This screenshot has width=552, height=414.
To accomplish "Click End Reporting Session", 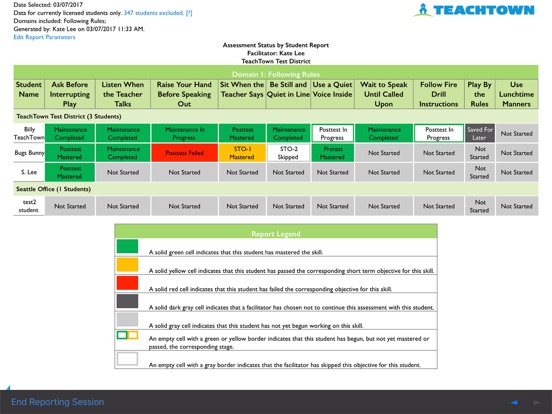I will tap(58, 402).
